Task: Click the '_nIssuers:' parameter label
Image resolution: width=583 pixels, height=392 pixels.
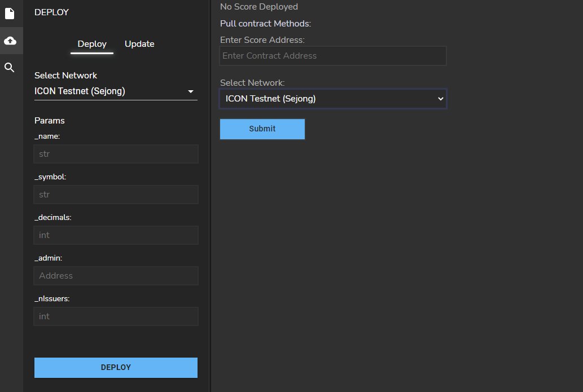Action: [52, 299]
